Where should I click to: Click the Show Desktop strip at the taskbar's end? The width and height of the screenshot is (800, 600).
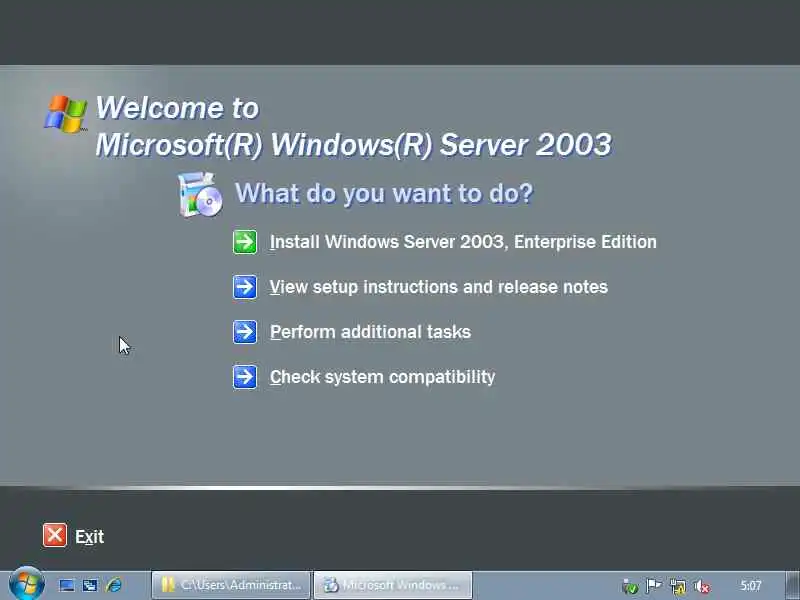(792, 585)
